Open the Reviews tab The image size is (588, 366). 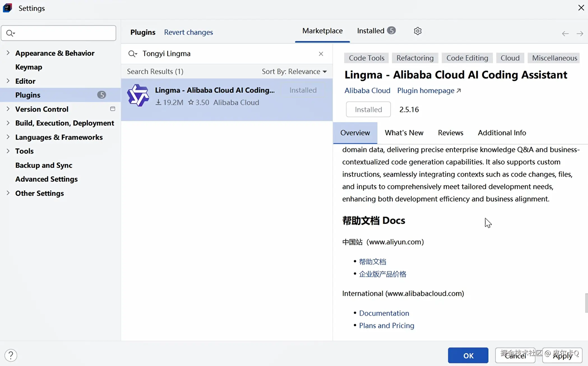click(x=450, y=133)
